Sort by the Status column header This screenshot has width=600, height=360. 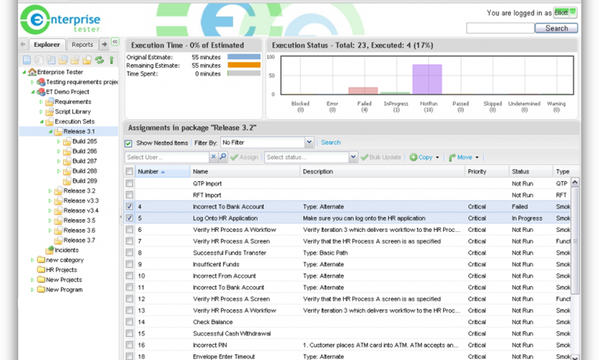coord(531,171)
